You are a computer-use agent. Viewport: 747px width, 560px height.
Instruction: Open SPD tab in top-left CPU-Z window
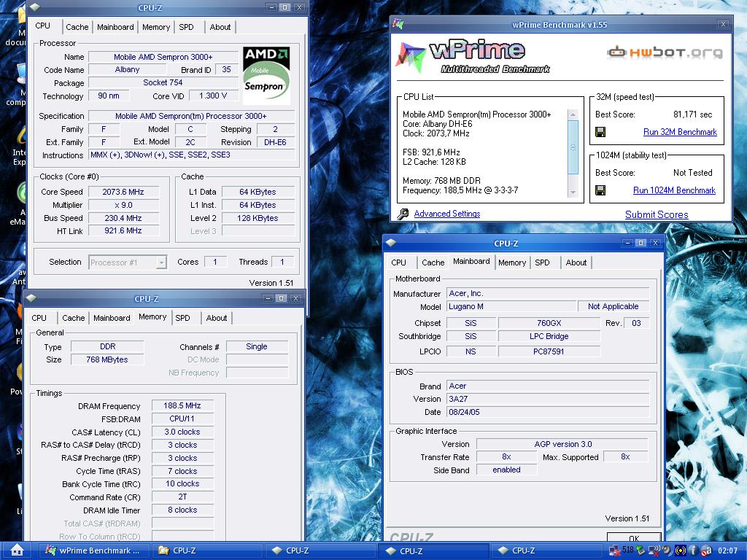(186, 27)
